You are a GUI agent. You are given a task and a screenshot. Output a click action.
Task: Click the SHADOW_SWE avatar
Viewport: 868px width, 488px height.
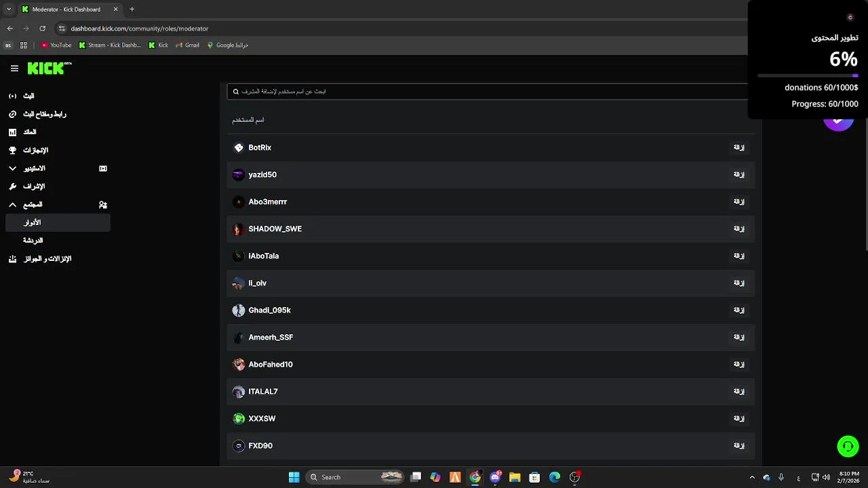pos(239,228)
